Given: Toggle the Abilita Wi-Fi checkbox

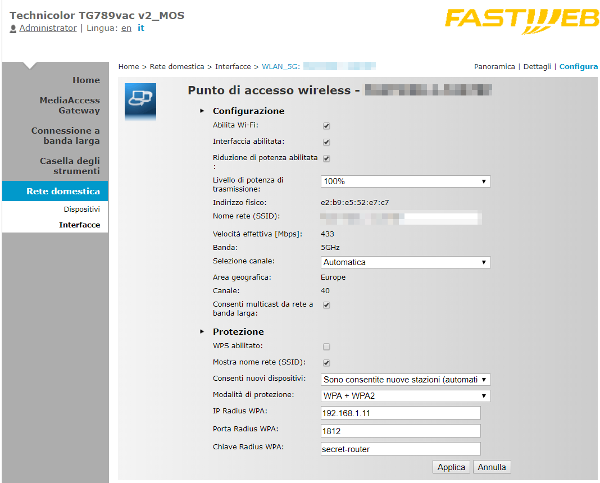Looking at the screenshot, I should pos(326,127).
